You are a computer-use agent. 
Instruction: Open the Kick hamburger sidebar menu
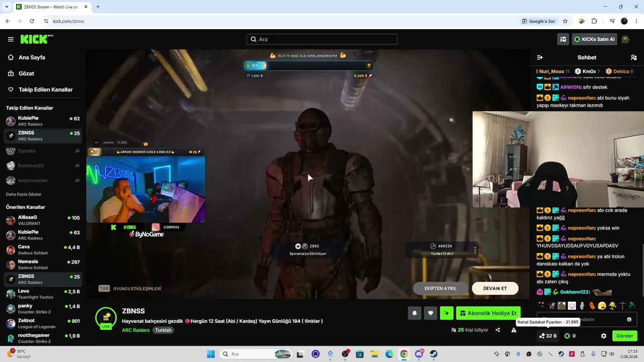pyautogui.click(x=11, y=39)
